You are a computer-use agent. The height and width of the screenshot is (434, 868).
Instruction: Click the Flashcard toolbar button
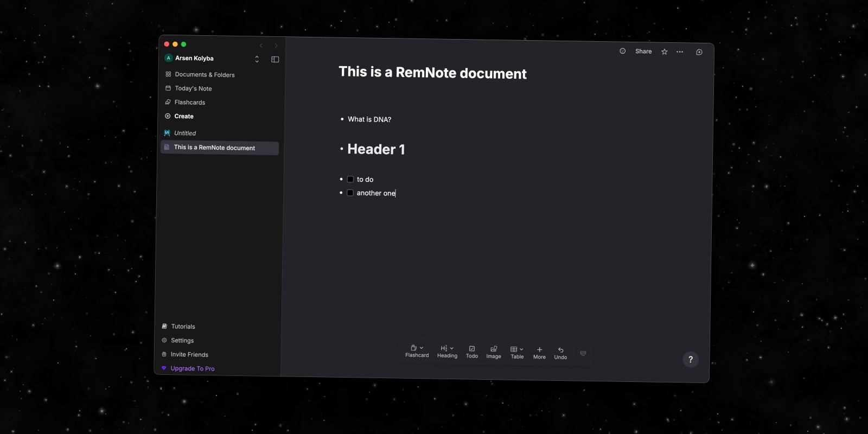(x=417, y=351)
